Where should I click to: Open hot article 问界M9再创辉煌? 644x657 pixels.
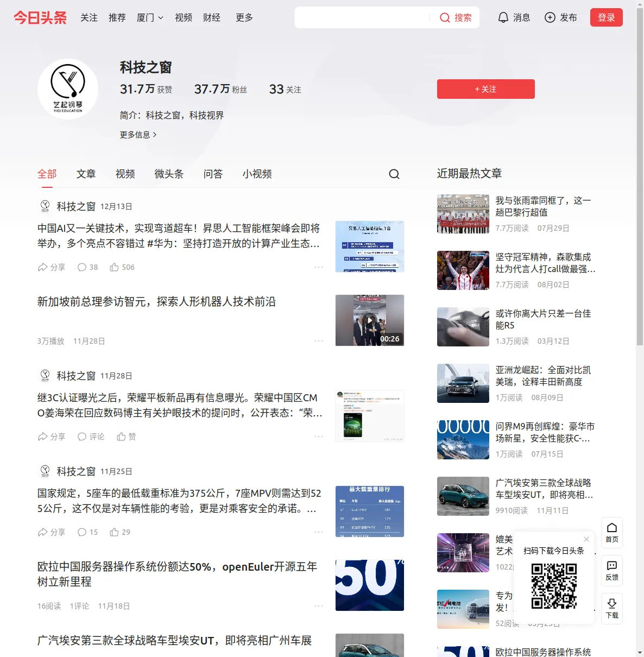point(545,432)
